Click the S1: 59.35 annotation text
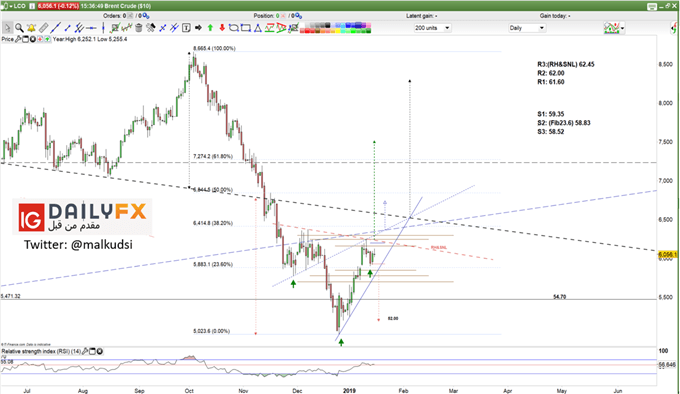The width and height of the screenshot is (680, 394). 551,114
